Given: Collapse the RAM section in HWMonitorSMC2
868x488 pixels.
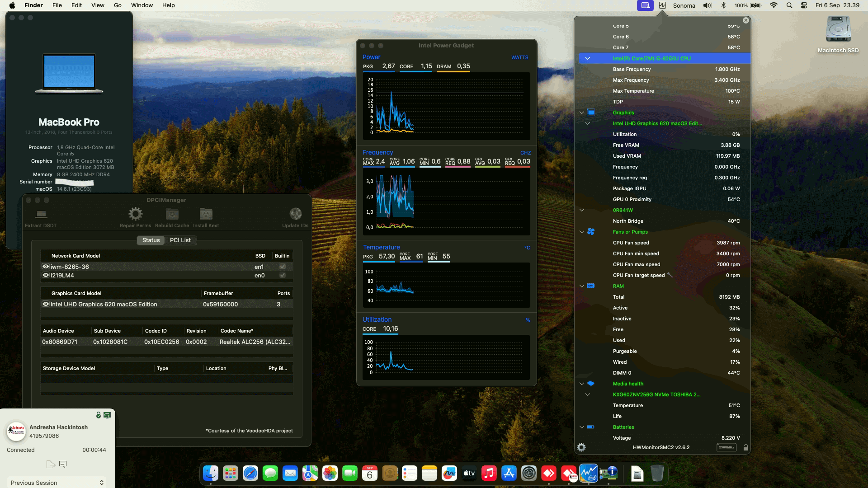Looking at the screenshot, I should 581,286.
